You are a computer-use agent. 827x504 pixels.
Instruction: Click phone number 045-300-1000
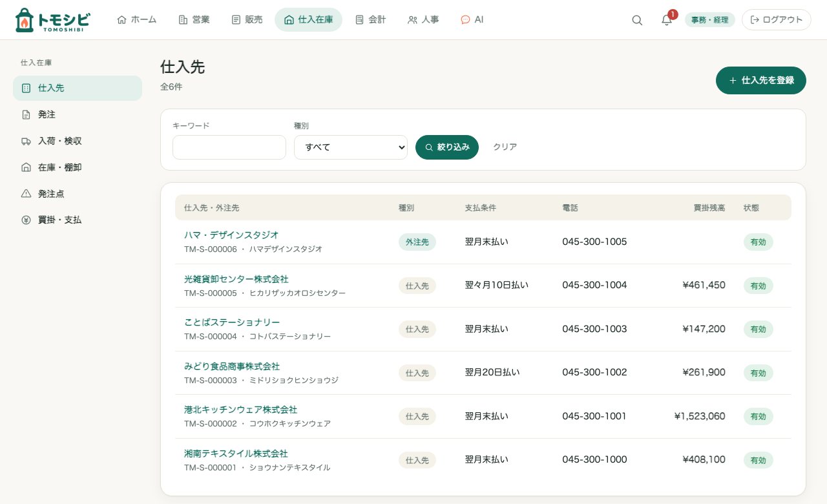tap(594, 459)
